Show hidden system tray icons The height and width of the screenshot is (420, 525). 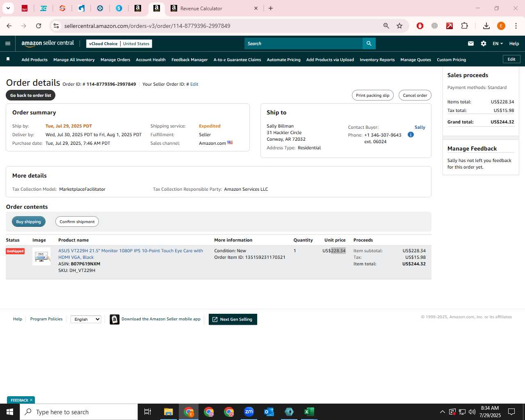(442, 412)
